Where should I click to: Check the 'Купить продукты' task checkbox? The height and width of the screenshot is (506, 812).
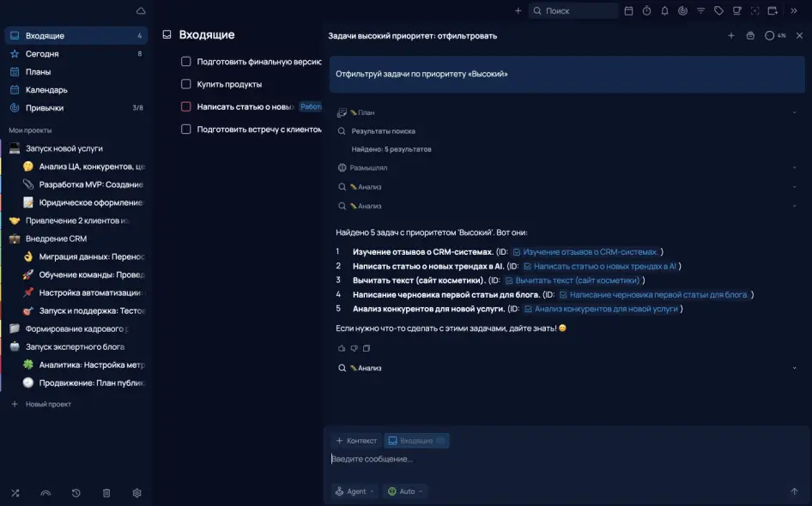185,84
